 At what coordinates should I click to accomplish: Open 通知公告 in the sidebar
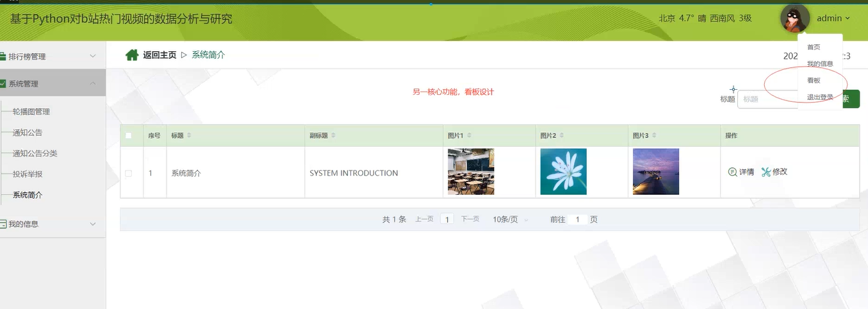coord(28,133)
